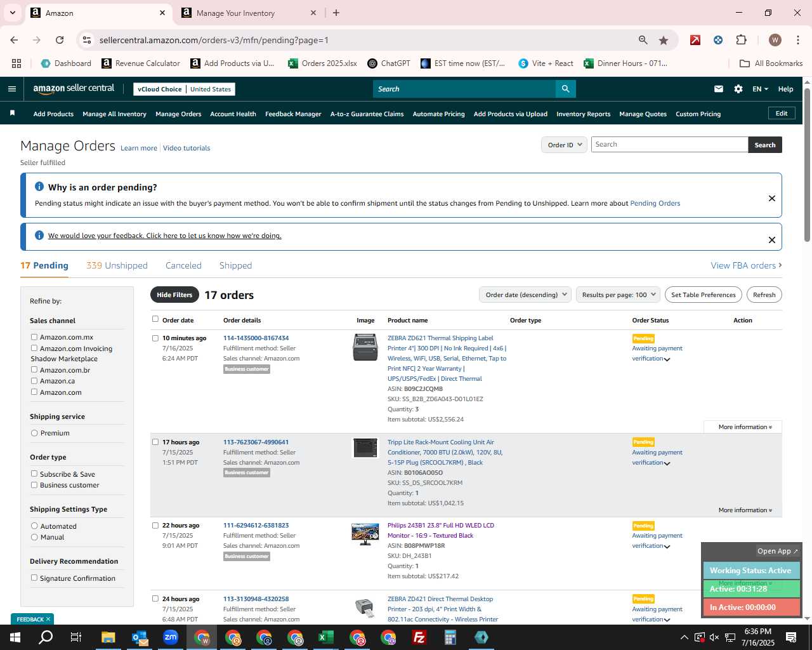
Task: Check the Signature Confirmation filter
Action: pyautogui.click(x=34, y=578)
